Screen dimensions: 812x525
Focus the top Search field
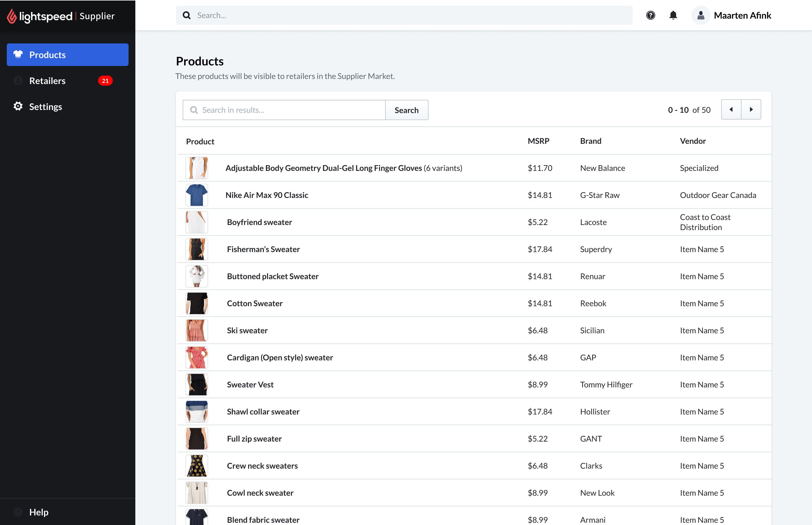pyautogui.click(x=404, y=15)
